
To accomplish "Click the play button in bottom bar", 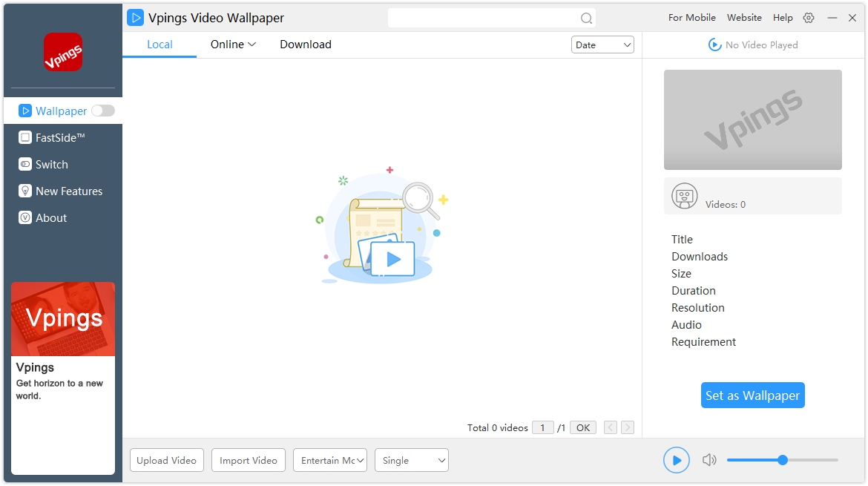I will pos(676,460).
